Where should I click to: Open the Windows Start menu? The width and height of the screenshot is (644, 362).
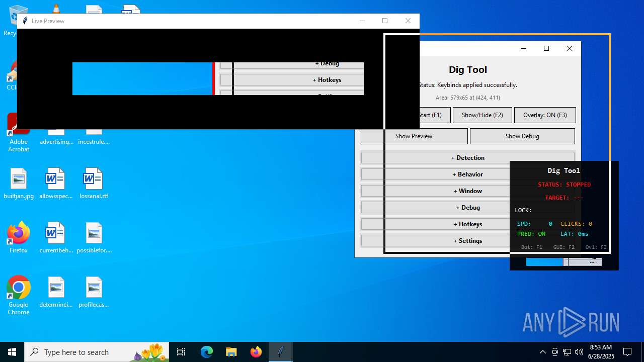(12, 352)
